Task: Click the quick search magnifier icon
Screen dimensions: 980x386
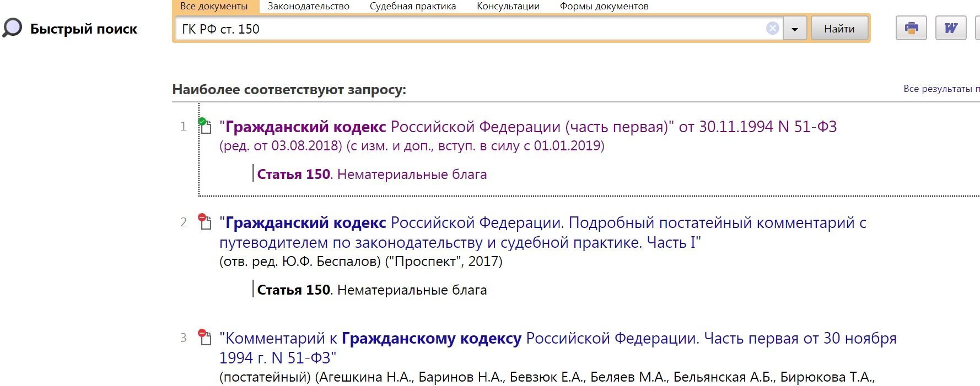Action: (12, 28)
